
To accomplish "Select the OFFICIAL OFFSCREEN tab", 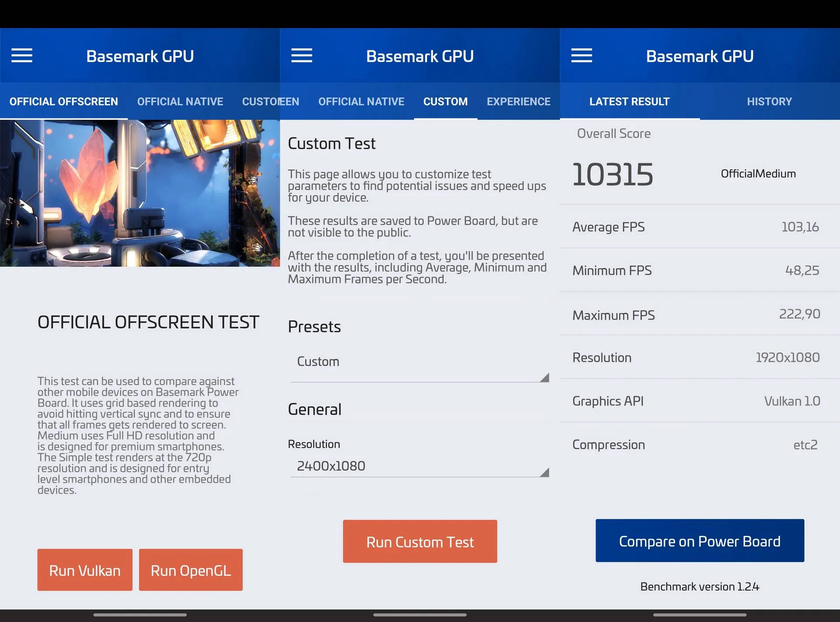I will tap(64, 101).
